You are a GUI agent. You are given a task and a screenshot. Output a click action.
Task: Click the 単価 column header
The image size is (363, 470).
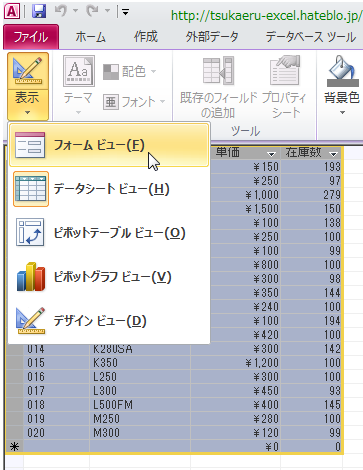pos(245,153)
